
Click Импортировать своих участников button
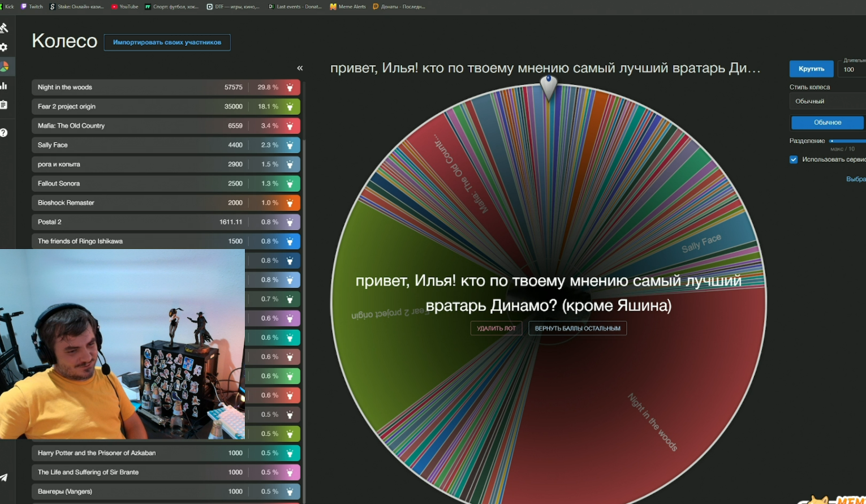167,42
